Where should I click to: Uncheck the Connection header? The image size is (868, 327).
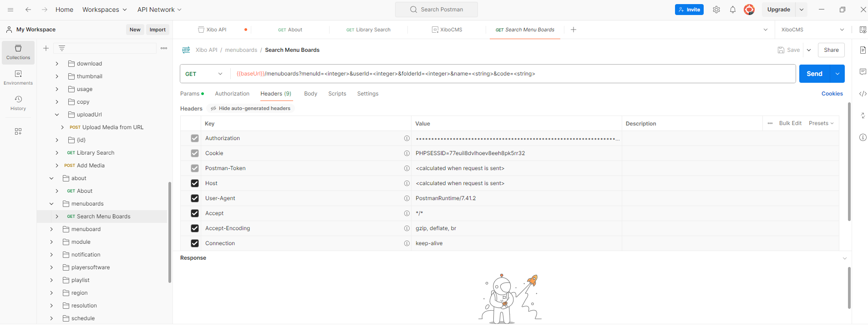195,243
